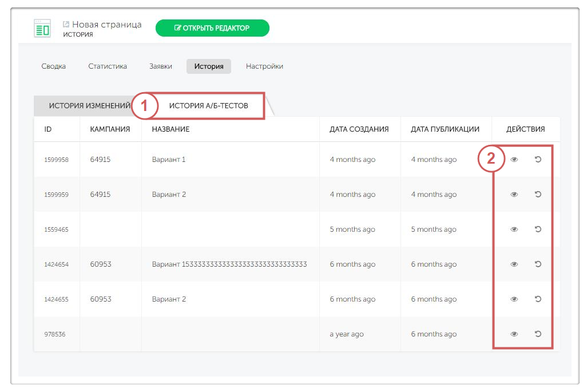Click the revert icon for row 1424654
The image size is (587, 392).
pos(538,264)
